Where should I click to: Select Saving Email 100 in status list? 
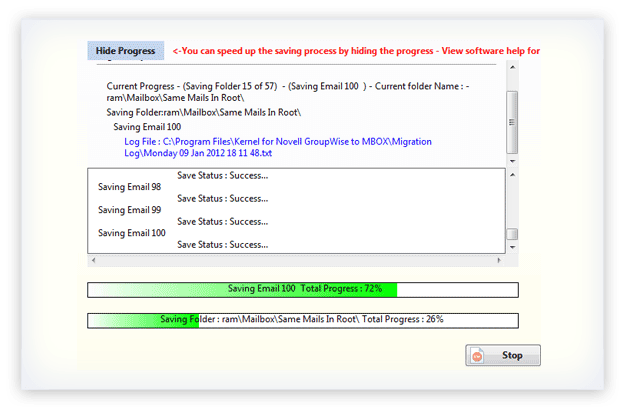(132, 233)
